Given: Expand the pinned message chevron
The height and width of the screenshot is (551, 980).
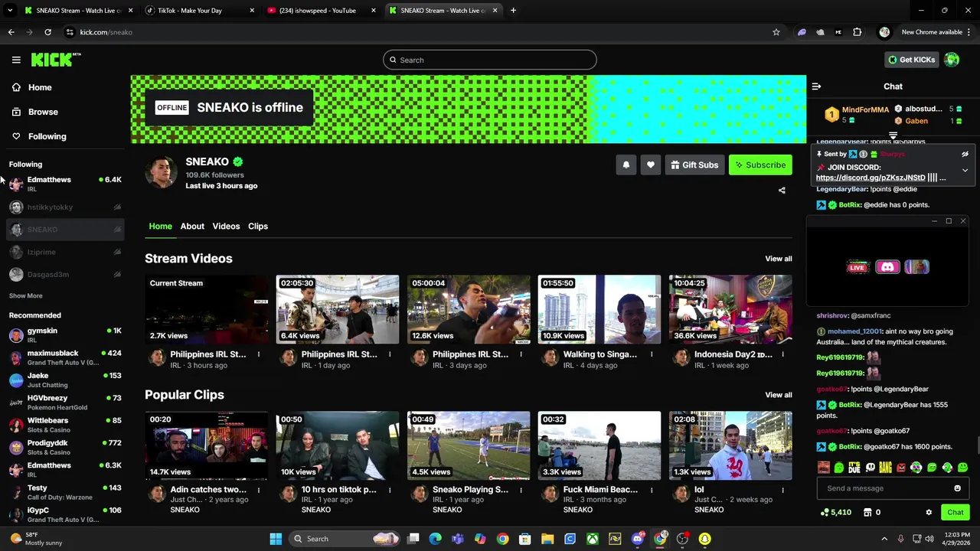Looking at the screenshot, I should coord(965,170).
